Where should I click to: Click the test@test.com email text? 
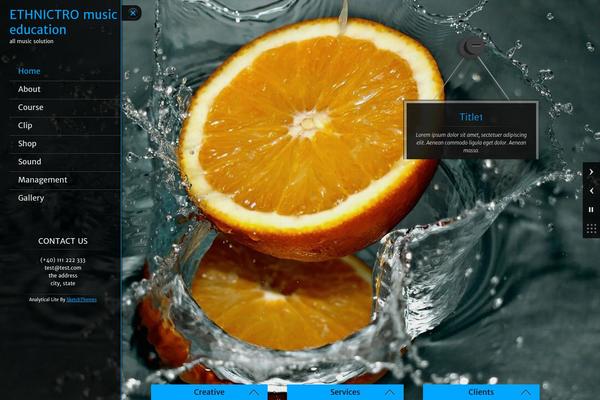63,268
